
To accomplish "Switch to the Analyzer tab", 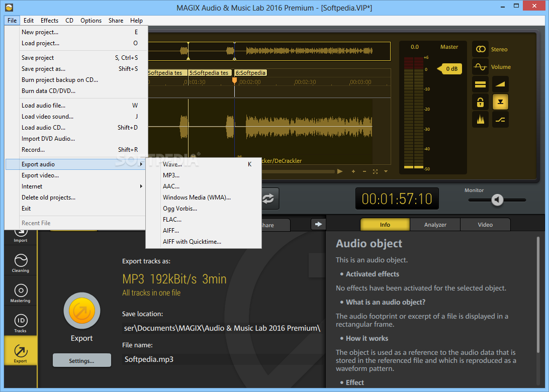I will click(x=435, y=225).
